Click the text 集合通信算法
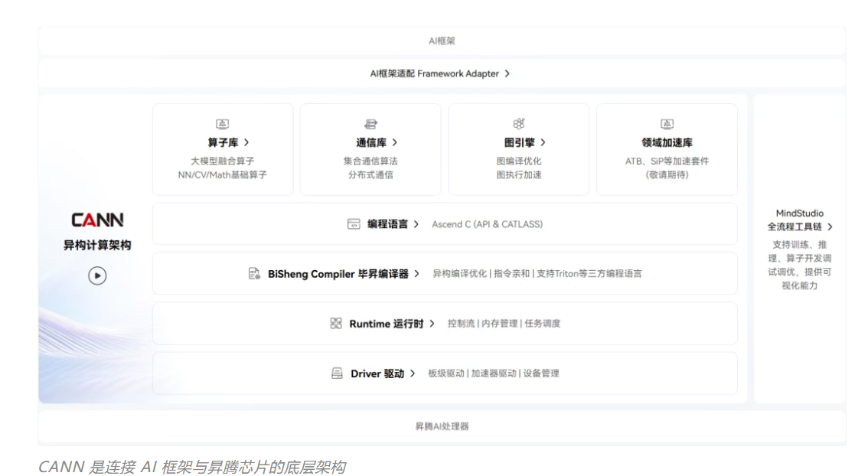The height and width of the screenshot is (476, 868). (370, 161)
